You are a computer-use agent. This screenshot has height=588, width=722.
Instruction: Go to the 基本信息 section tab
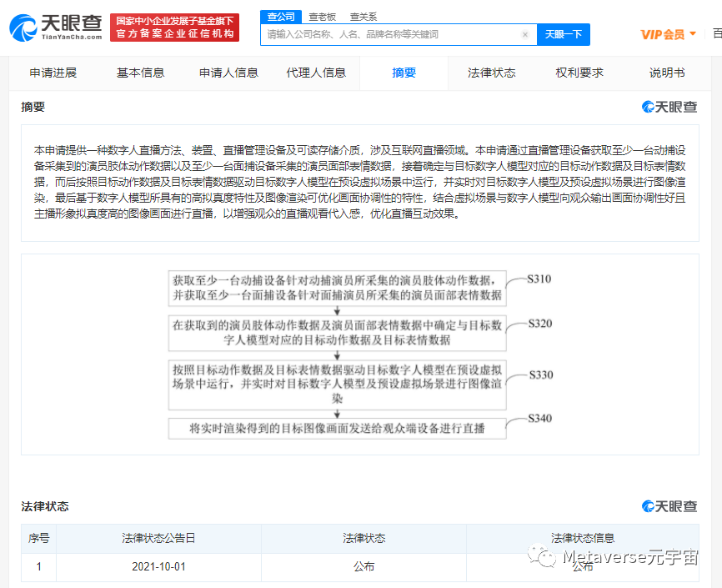140,73
